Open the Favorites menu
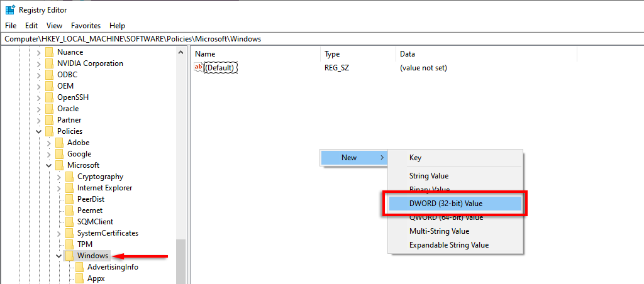This screenshot has width=644, height=284. click(86, 26)
